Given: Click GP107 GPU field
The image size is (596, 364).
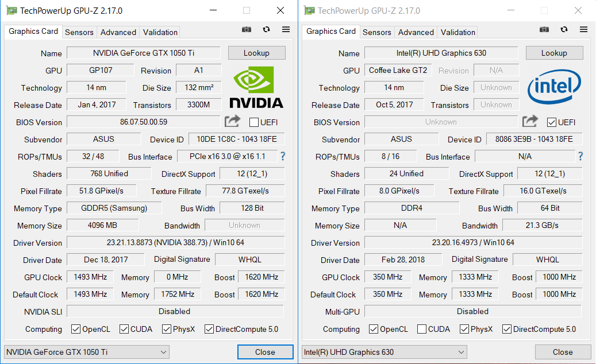Looking at the screenshot, I should [101, 70].
